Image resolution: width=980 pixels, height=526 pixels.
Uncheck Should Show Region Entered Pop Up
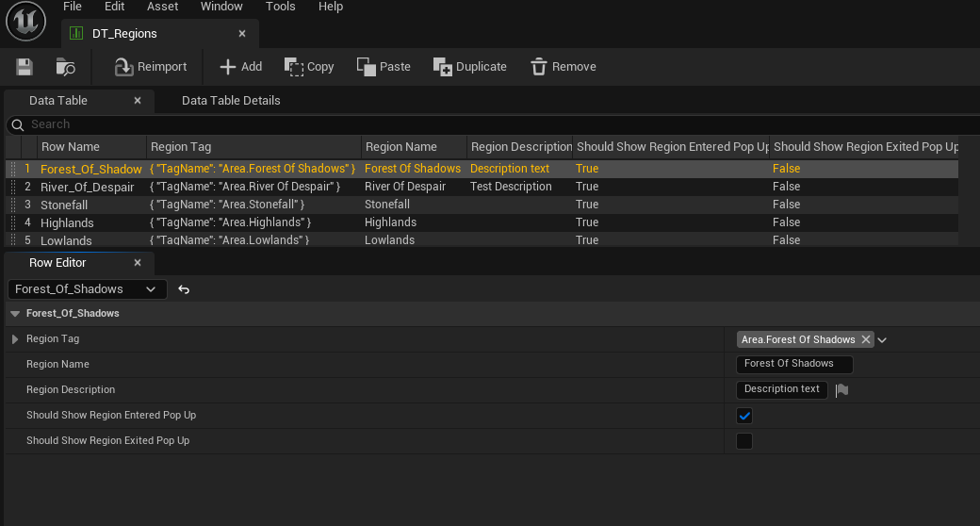[x=744, y=416]
